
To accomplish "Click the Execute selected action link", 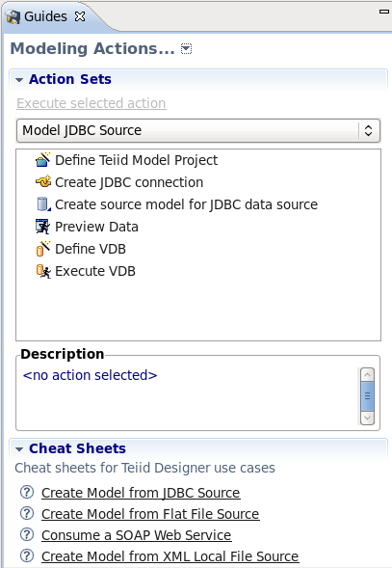I will (91, 103).
